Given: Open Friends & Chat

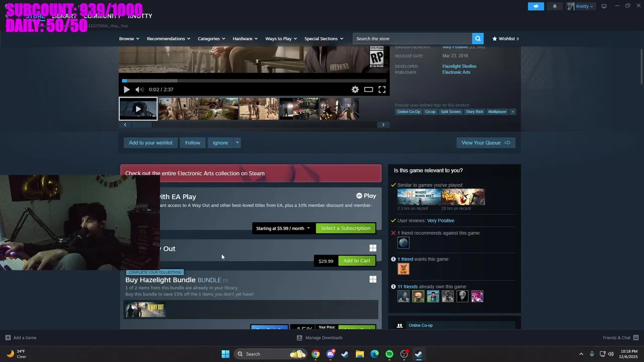Looking at the screenshot, I should click(x=620, y=338).
